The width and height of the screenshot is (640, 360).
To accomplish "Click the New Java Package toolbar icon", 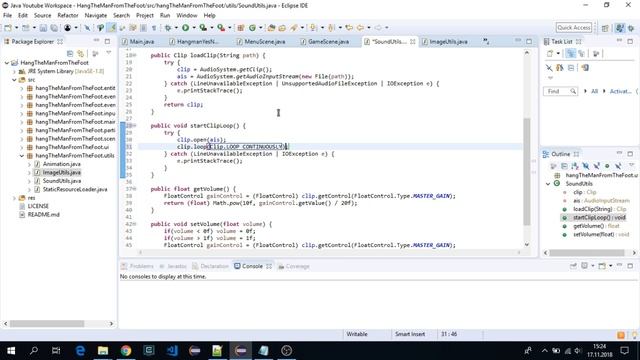I will point(240,28).
